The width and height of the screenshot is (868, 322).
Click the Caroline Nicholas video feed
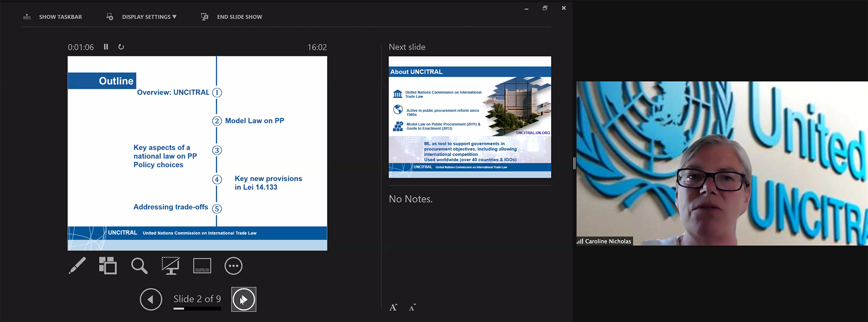pos(722,163)
